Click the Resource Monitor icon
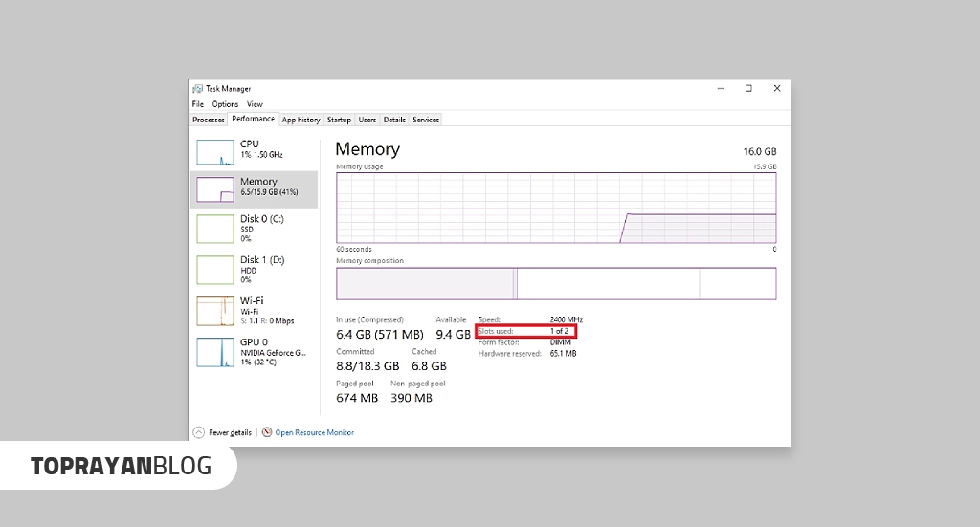980x527 pixels. (x=267, y=432)
